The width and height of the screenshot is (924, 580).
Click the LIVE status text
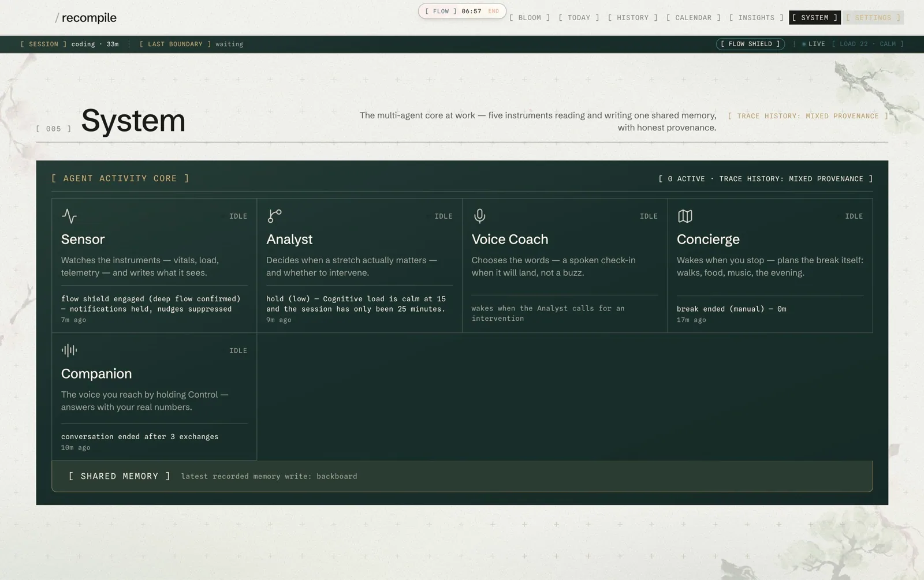(x=817, y=44)
